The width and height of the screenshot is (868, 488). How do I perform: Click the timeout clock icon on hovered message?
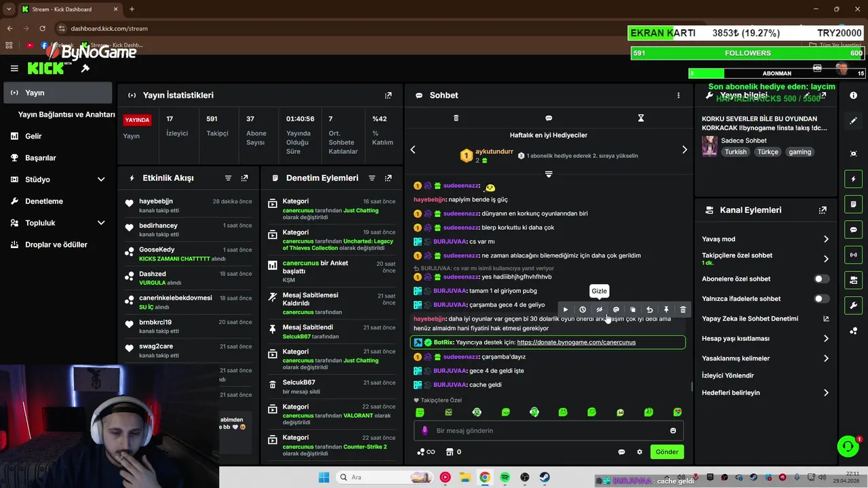click(583, 310)
